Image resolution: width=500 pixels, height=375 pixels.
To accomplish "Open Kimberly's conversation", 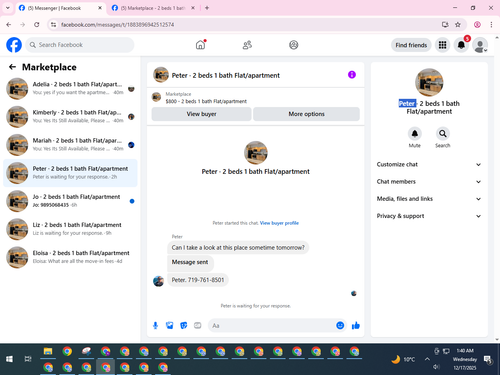I will [70, 117].
